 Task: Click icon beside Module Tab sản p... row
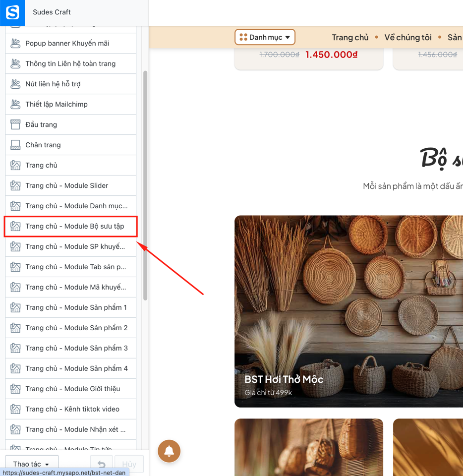tap(15, 267)
